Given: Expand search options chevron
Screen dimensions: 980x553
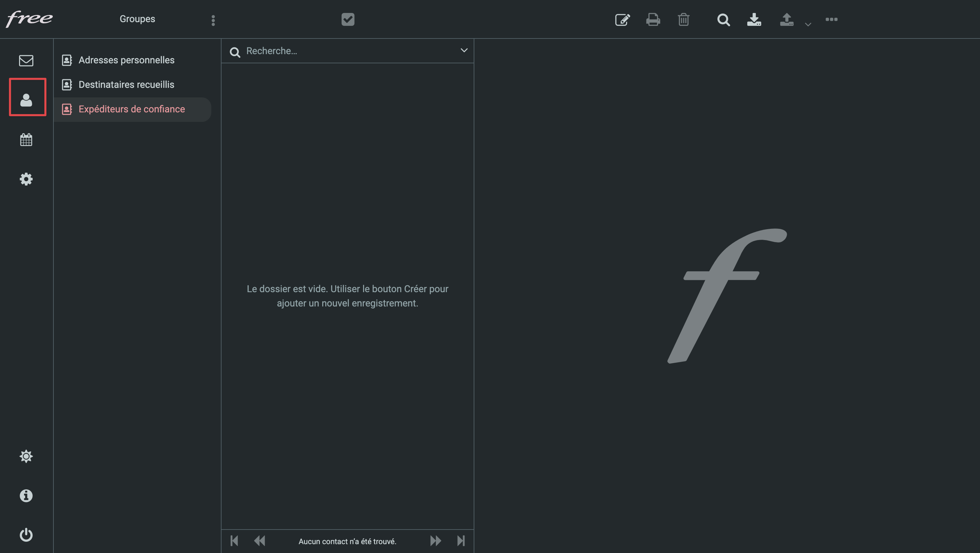Looking at the screenshot, I should point(464,50).
